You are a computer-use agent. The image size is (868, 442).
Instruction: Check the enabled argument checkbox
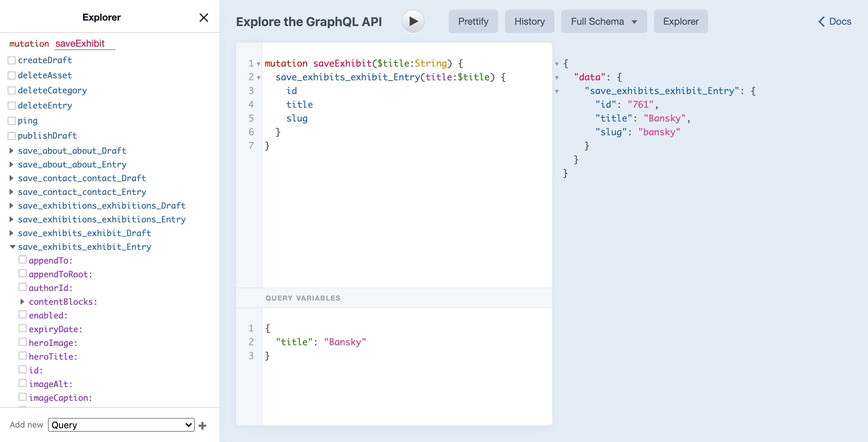pyautogui.click(x=23, y=315)
